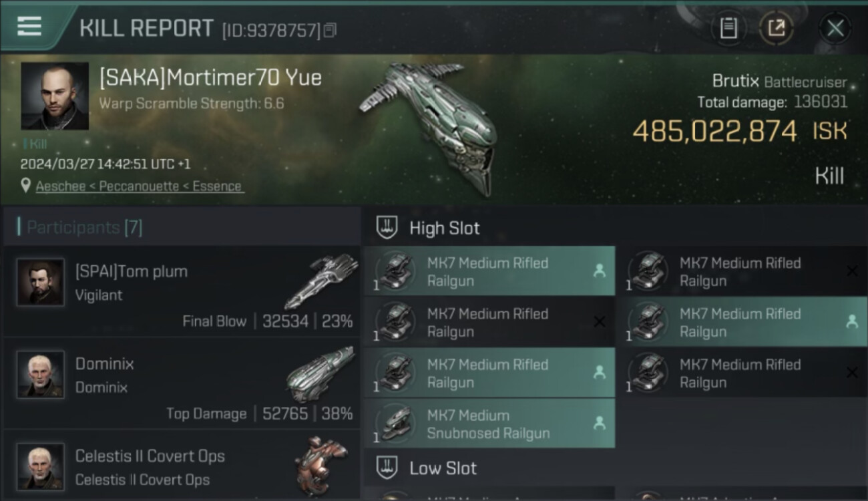The width and height of the screenshot is (868, 501).
Task: Share the kill report externally
Action: tap(776, 28)
